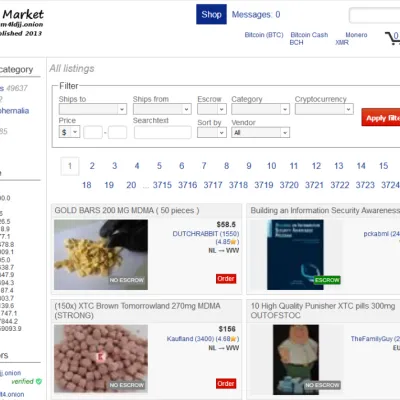Expand the Sort by dropdown
This screenshot has width=400, height=400.
tap(212, 133)
